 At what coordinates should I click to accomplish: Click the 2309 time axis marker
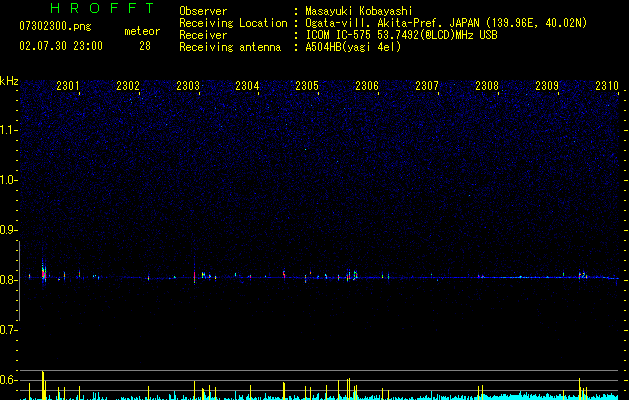point(547,86)
